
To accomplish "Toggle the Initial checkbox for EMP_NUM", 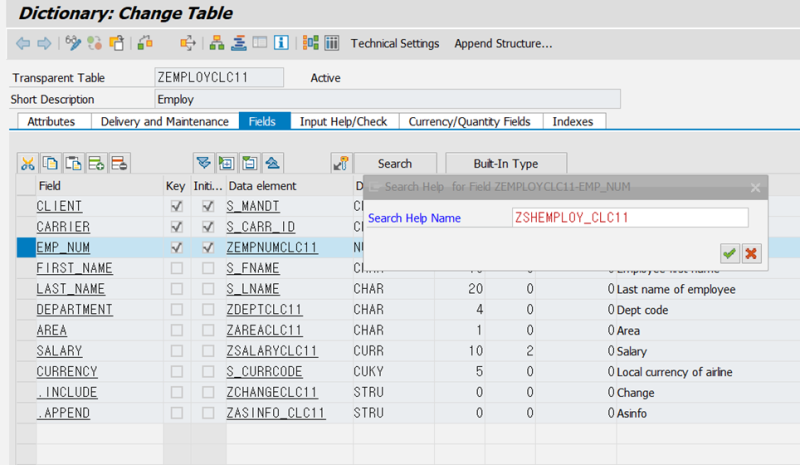I will tap(208, 248).
